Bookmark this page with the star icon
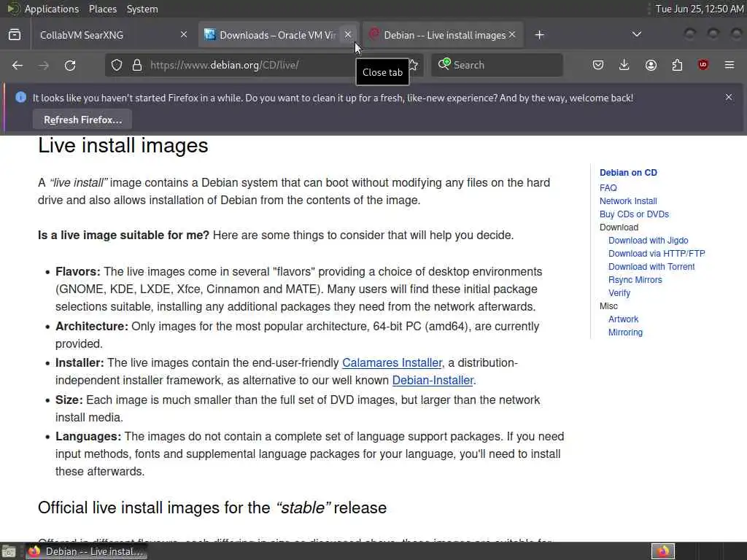The height and width of the screenshot is (560, 747). pyautogui.click(x=413, y=65)
